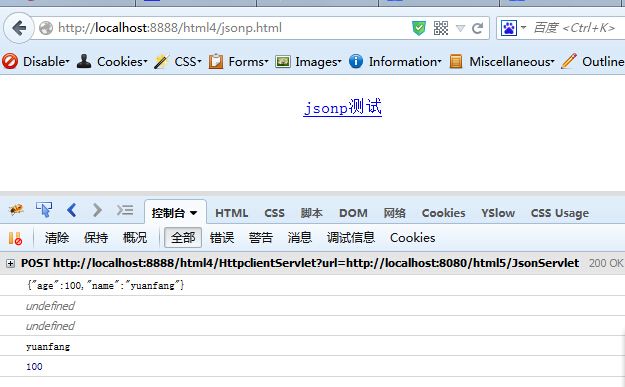Open the address bar history dropdown arrow
625x387 pixels.
pos(460,28)
